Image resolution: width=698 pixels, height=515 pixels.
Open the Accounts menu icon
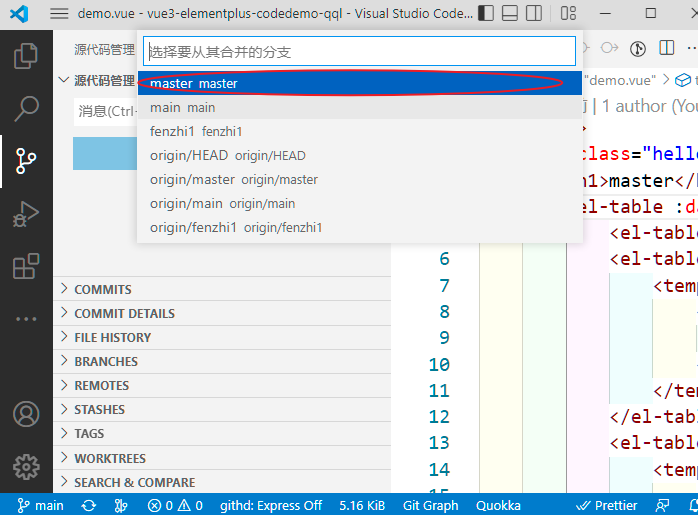click(x=26, y=414)
